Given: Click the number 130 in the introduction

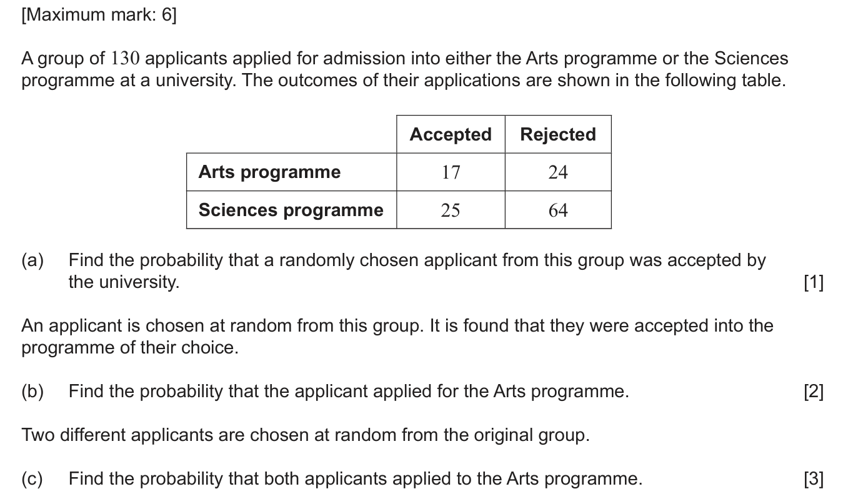Looking at the screenshot, I should pyautogui.click(x=126, y=59).
